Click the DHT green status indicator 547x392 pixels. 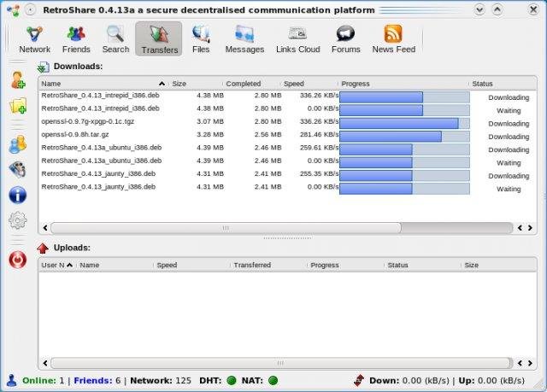click(232, 381)
